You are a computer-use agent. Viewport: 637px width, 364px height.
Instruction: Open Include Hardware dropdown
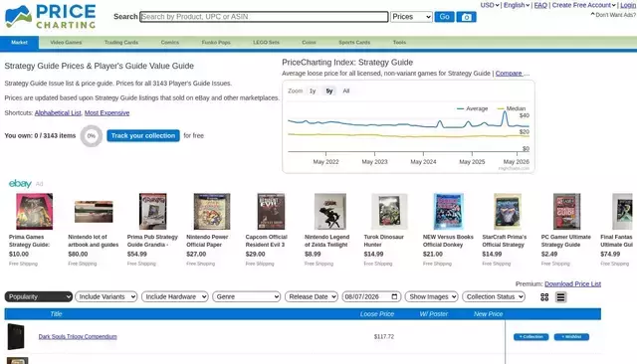[x=175, y=296]
